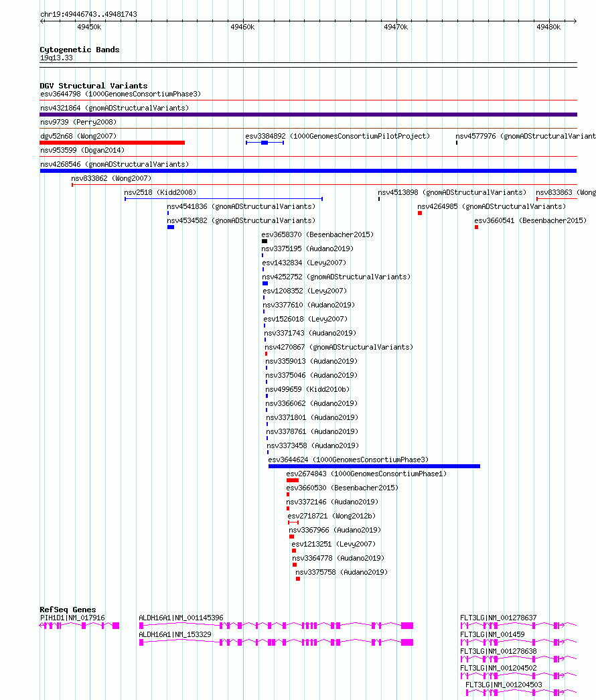
Task: Open the nsv9739 (Perry2008) label
Action: click(78, 122)
